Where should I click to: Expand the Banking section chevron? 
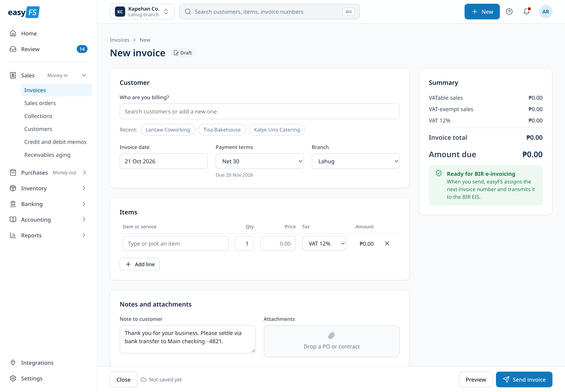tap(84, 204)
